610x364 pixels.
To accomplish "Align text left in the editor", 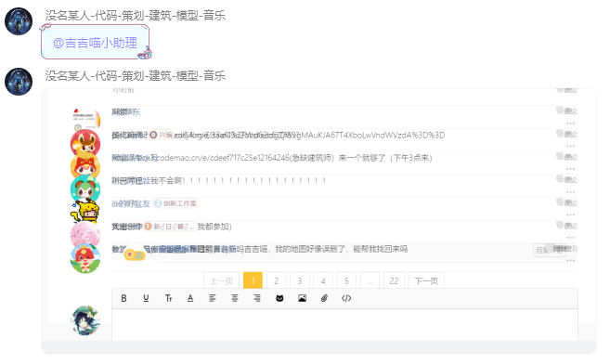I will click(x=213, y=298).
